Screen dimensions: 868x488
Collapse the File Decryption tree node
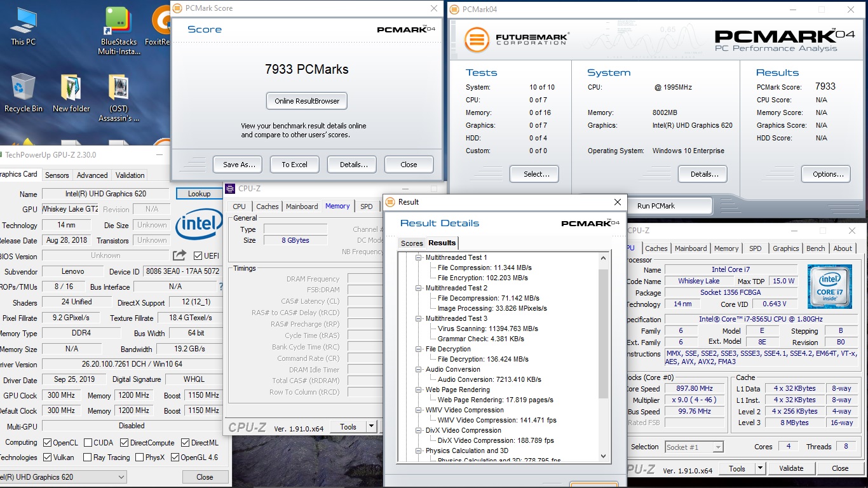point(419,349)
